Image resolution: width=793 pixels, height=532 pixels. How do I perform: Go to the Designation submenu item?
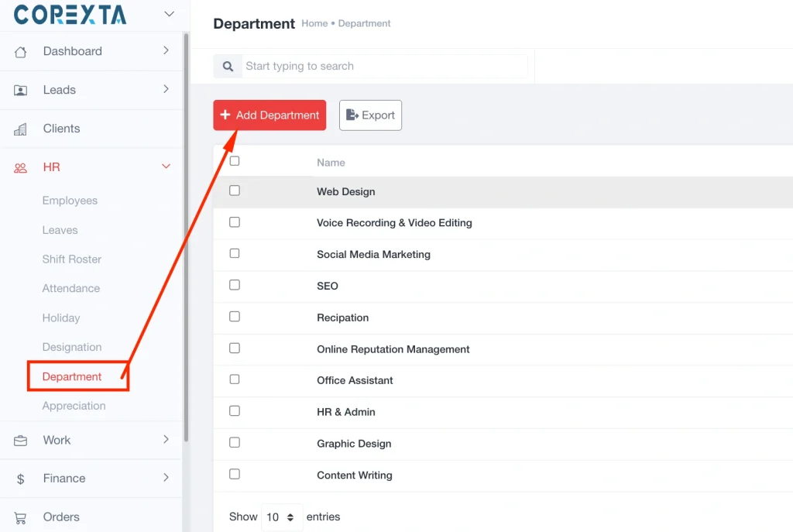pos(72,347)
